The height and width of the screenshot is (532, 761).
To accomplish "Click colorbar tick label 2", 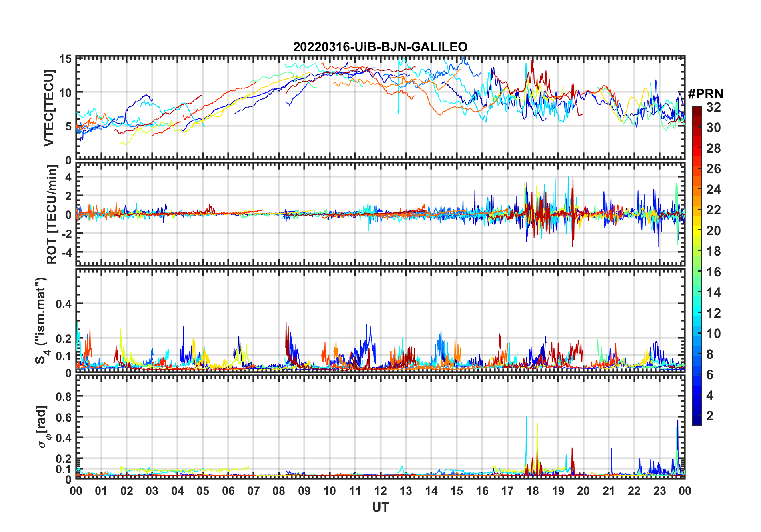I will coord(710,416).
